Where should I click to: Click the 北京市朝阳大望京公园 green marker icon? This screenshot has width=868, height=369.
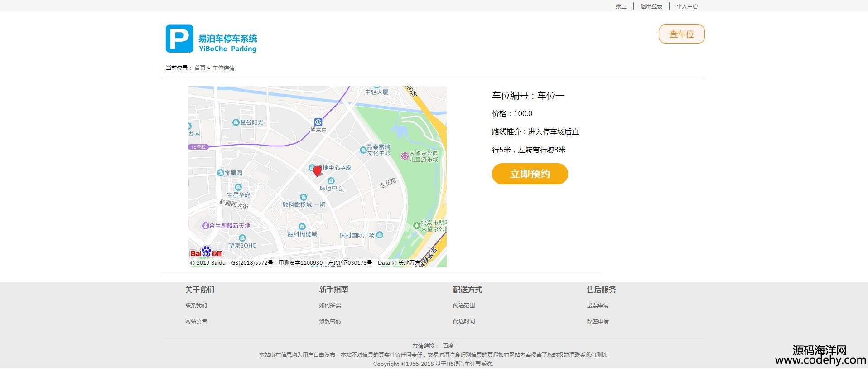[x=416, y=225]
